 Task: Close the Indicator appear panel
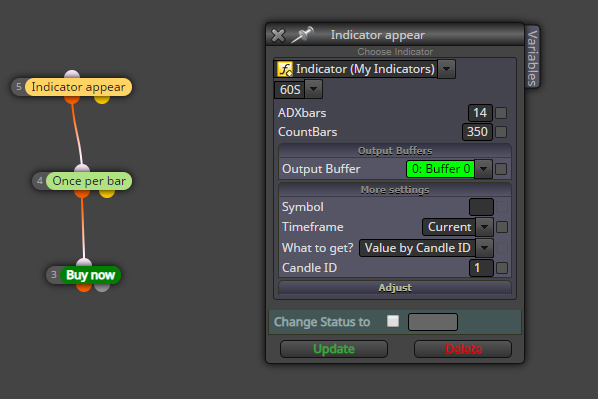pyautogui.click(x=278, y=35)
